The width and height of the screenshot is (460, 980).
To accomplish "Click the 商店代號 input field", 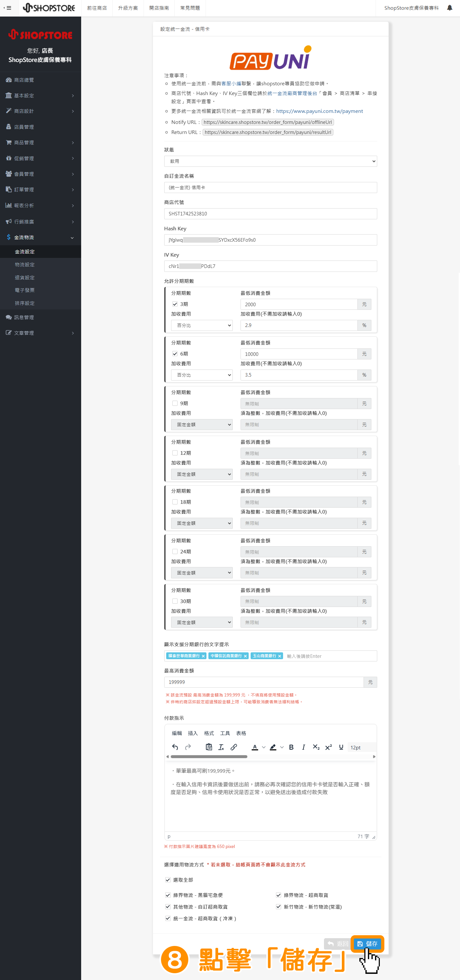I will click(x=270, y=214).
